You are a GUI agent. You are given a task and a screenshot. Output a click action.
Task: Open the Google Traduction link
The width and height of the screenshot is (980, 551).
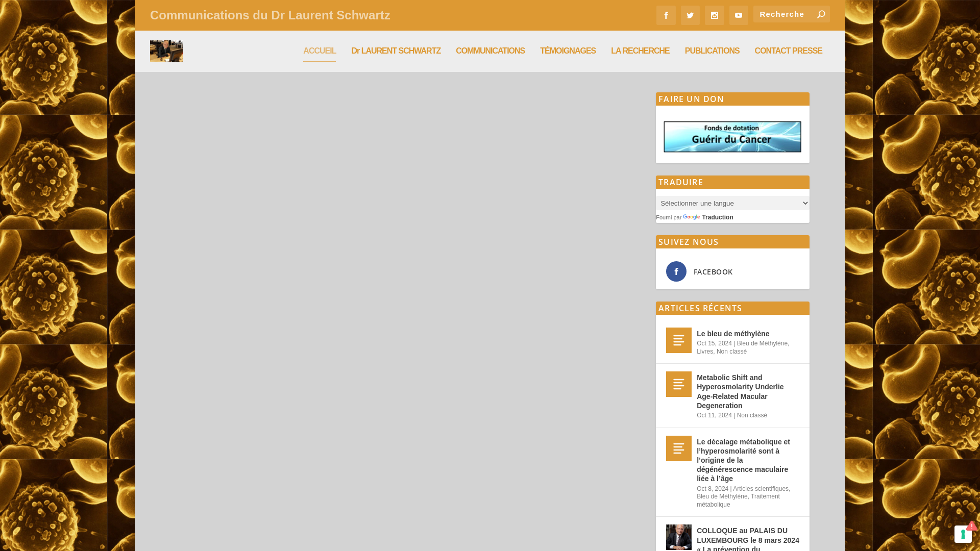708,217
